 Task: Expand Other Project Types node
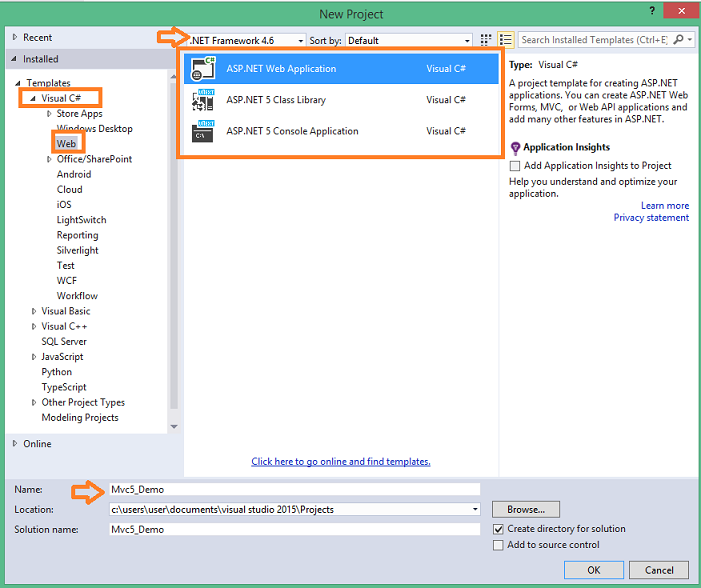[34, 402]
